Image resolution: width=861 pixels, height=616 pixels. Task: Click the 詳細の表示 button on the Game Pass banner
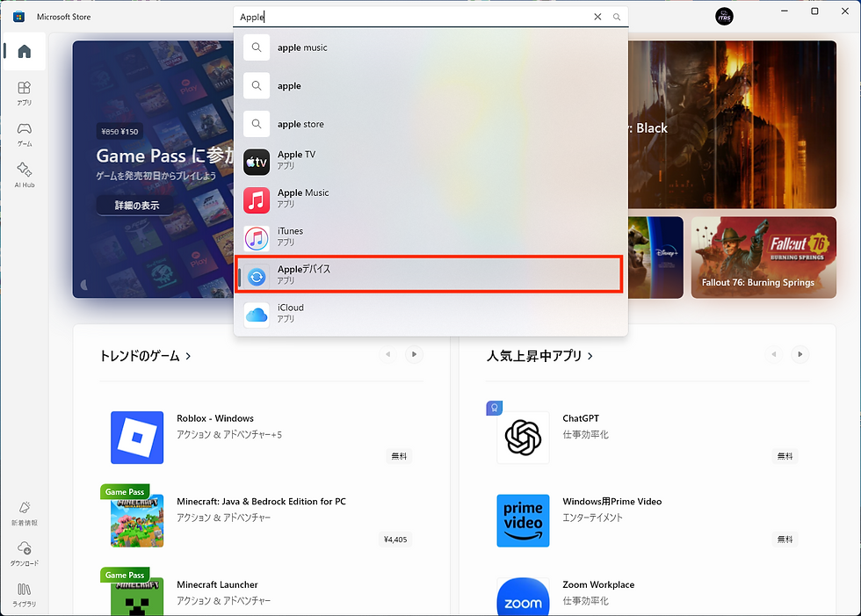tap(137, 206)
